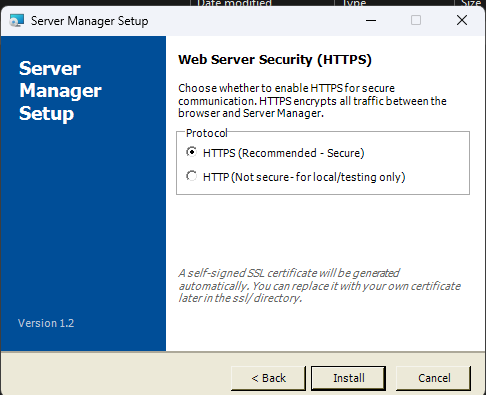Viewport: 486px width, 395px height.
Task: Click 'Date modified' column in background window
Action: pyautogui.click(x=234, y=3)
